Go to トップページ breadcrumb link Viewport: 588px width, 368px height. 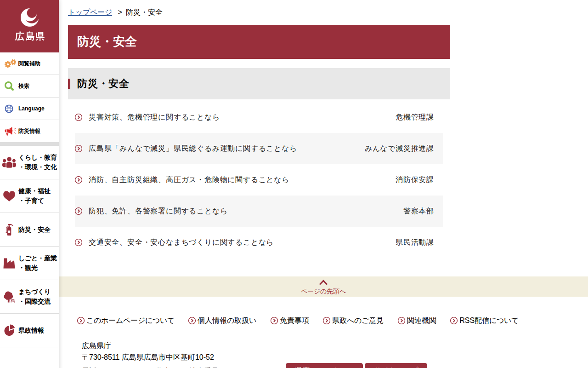click(90, 12)
